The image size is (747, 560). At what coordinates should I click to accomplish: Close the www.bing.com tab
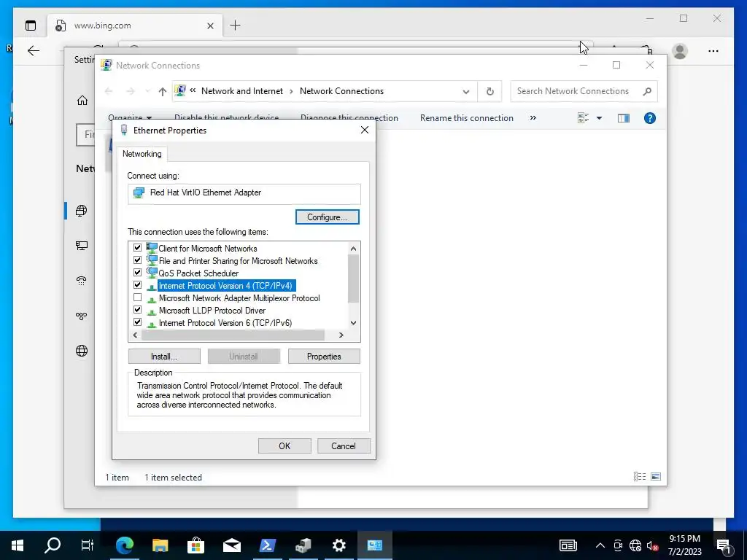(210, 26)
